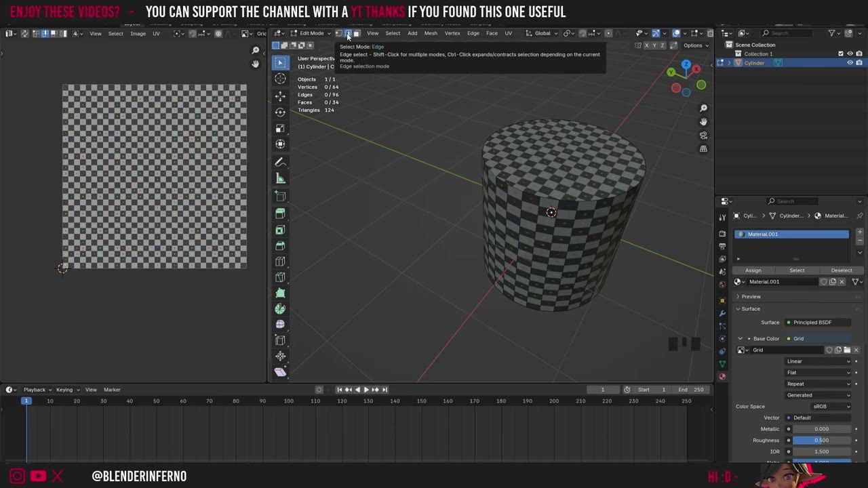Click the Select button in the material panel

coord(797,270)
